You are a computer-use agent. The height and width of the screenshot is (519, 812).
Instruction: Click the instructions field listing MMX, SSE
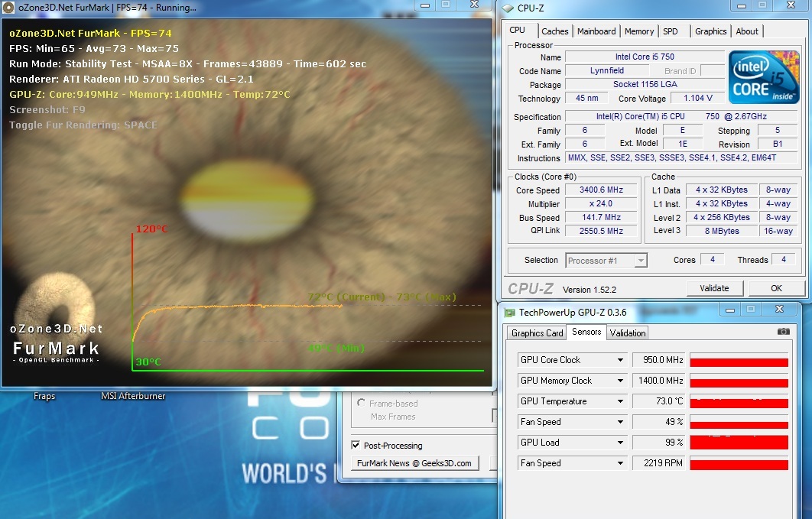click(682, 157)
